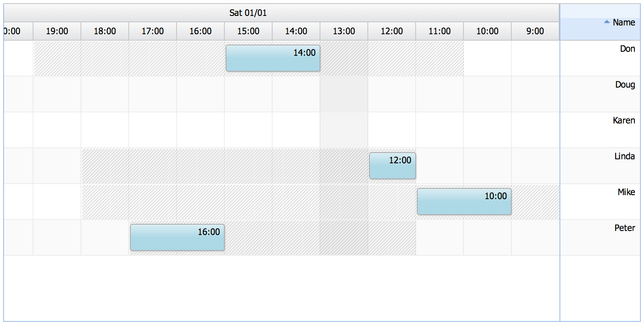Select Linda's 12:00 event bar
This screenshot has height=325, width=644.
(393, 166)
